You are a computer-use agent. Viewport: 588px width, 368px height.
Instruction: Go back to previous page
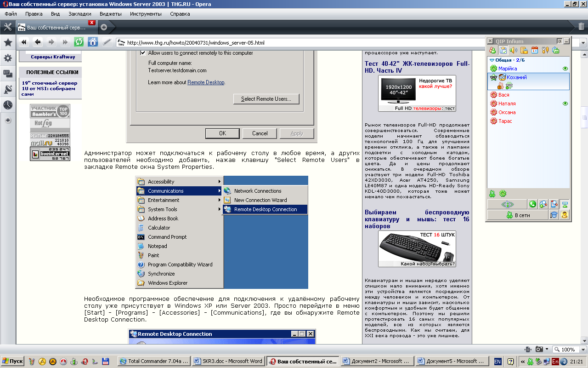[38, 42]
